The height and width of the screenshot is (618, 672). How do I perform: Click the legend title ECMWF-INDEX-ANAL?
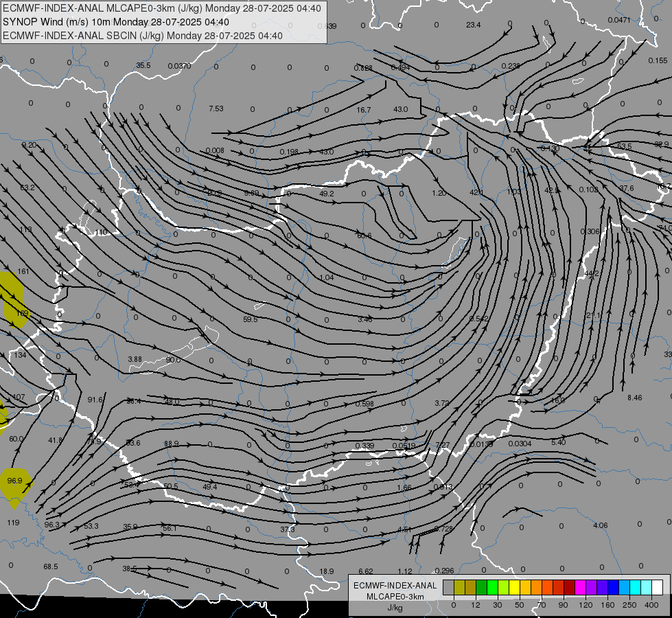[395, 586]
